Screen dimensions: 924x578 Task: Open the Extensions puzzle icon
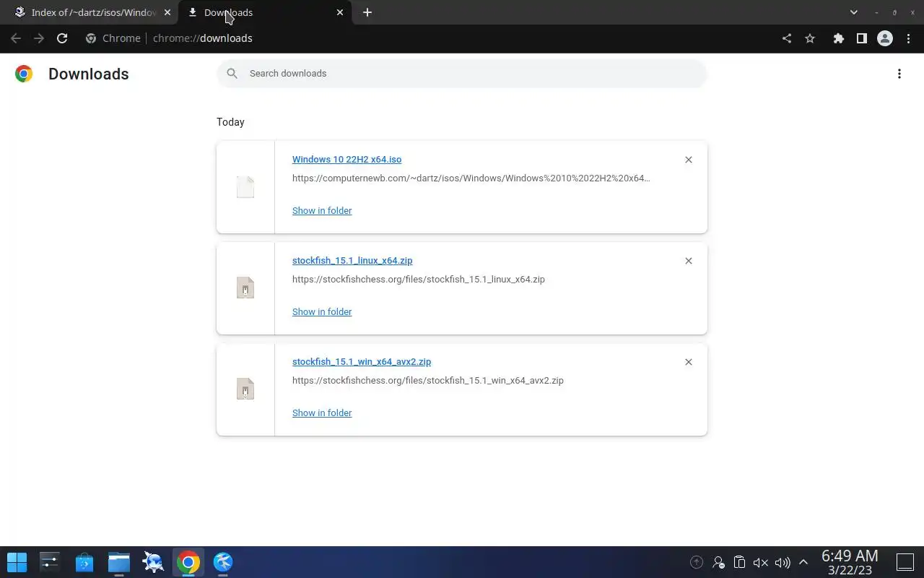click(x=839, y=38)
